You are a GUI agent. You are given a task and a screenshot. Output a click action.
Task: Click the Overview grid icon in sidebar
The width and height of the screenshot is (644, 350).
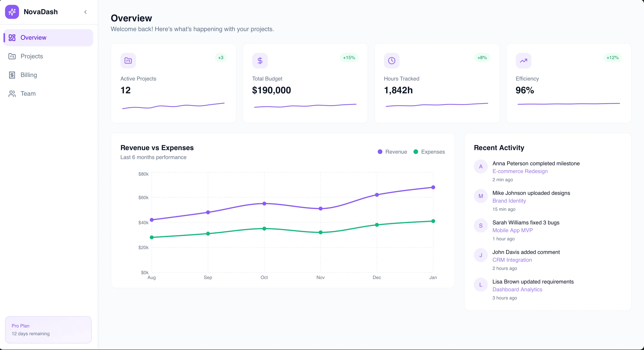coord(12,38)
